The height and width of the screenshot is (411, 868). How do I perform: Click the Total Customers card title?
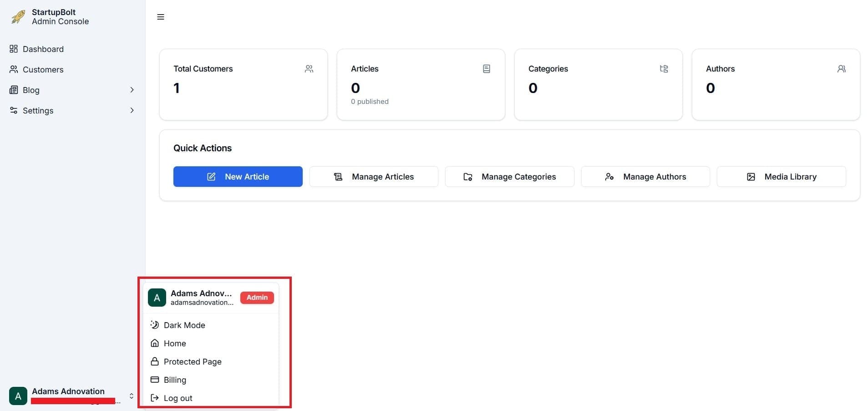pos(203,69)
